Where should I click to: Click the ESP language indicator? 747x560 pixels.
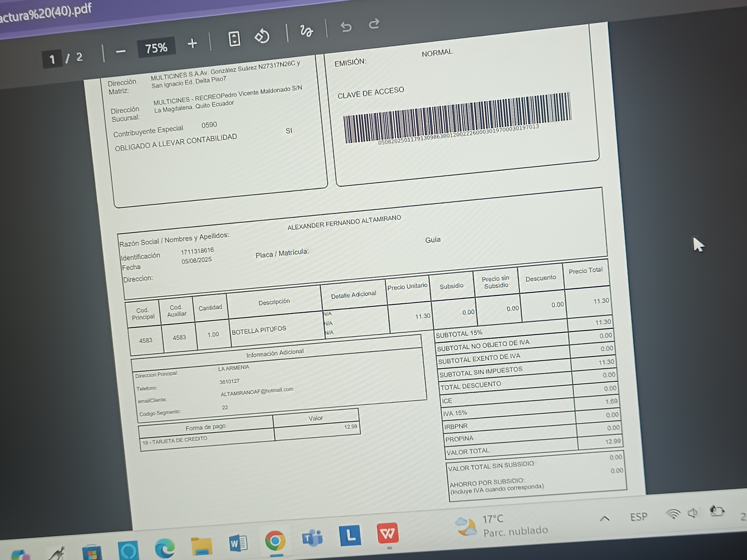639,517
